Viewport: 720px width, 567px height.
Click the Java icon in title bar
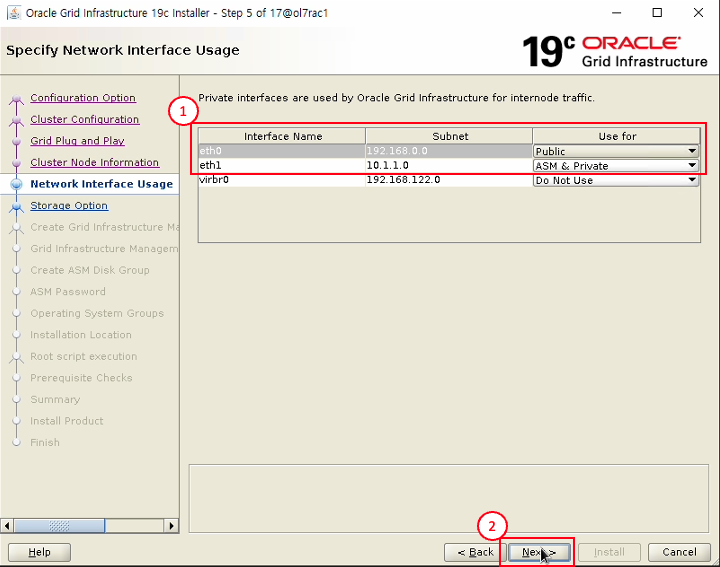coord(14,13)
